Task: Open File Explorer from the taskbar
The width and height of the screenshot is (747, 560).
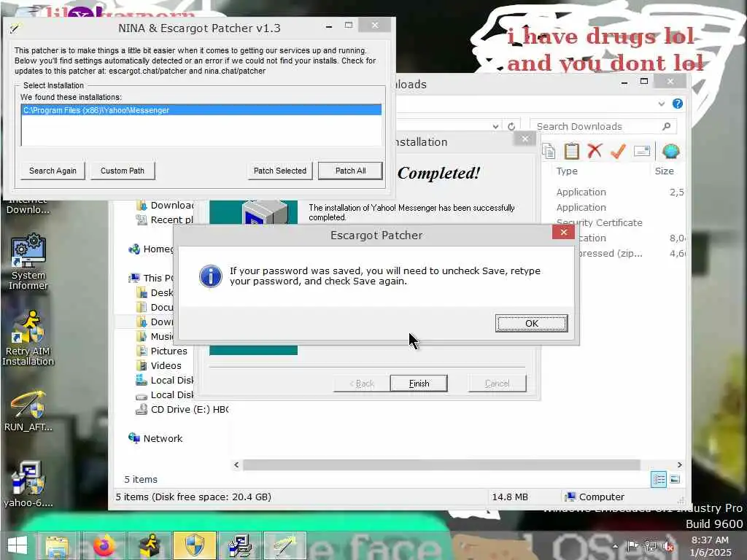Action: [x=57, y=545]
